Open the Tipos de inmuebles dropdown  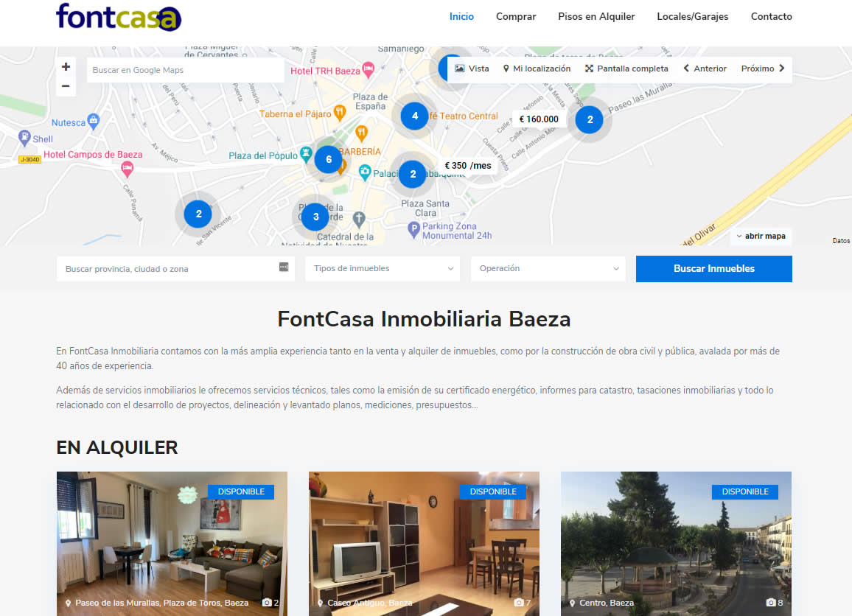(383, 268)
